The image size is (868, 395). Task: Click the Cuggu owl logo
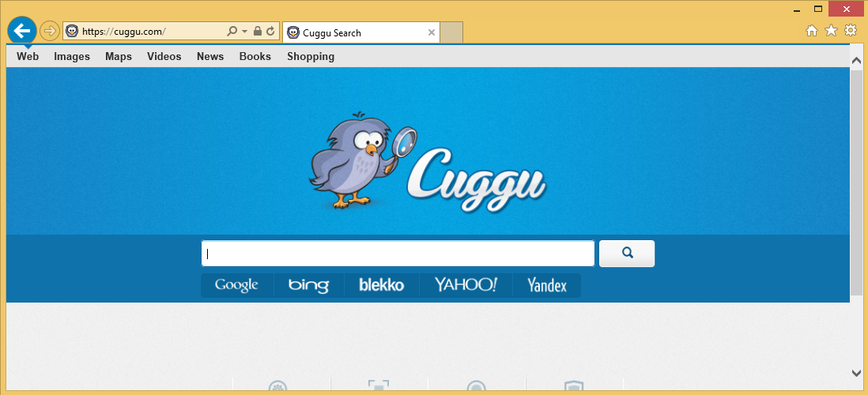click(428, 163)
